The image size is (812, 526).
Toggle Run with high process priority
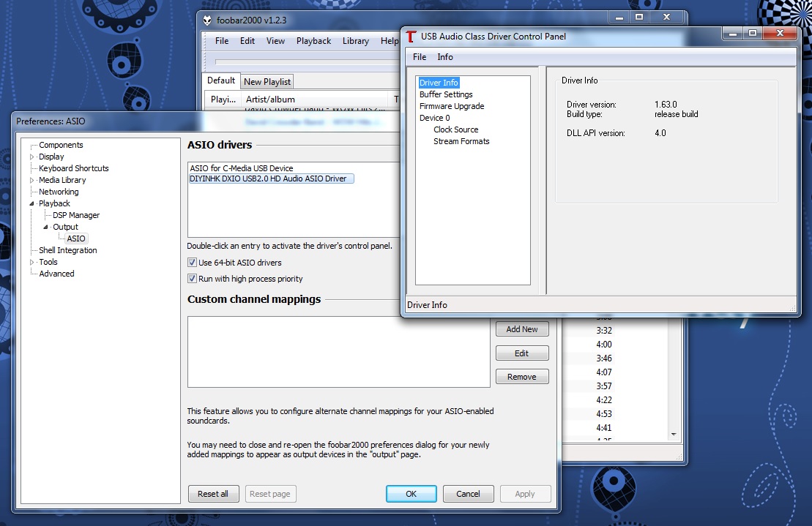coord(192,278)
